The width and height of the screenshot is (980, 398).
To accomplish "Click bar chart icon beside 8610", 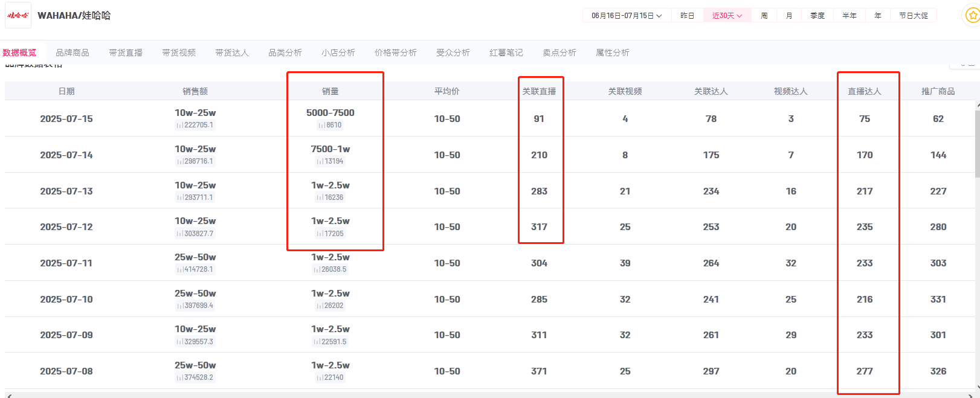I will 321,126.
